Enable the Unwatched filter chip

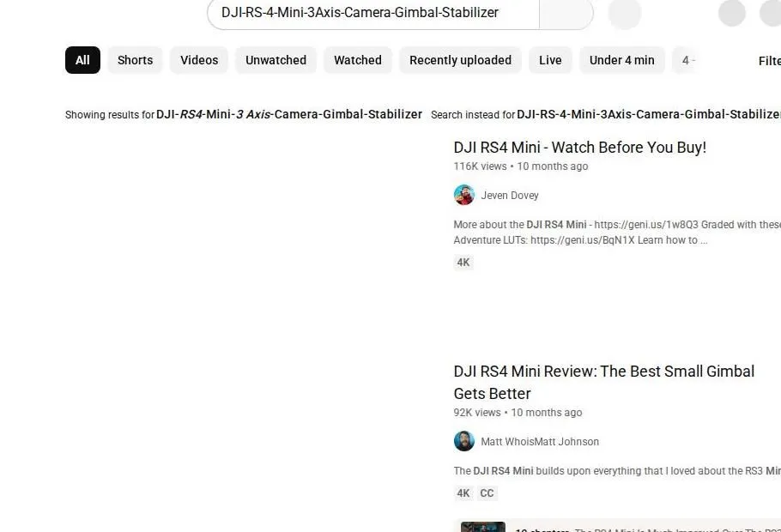275,60
